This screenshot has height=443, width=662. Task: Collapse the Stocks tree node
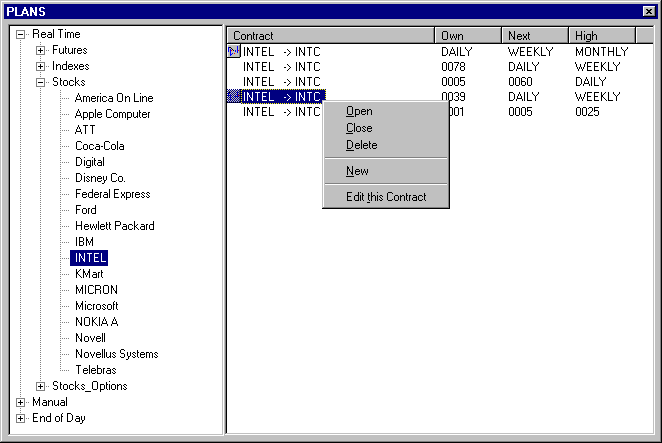(40, 82)
